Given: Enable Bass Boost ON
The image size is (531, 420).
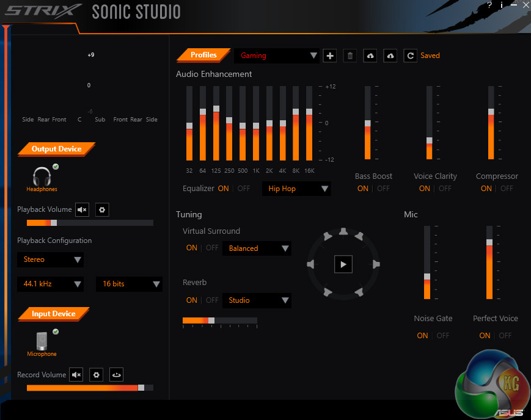Looking at the screenshot, I should pos(363,189).
